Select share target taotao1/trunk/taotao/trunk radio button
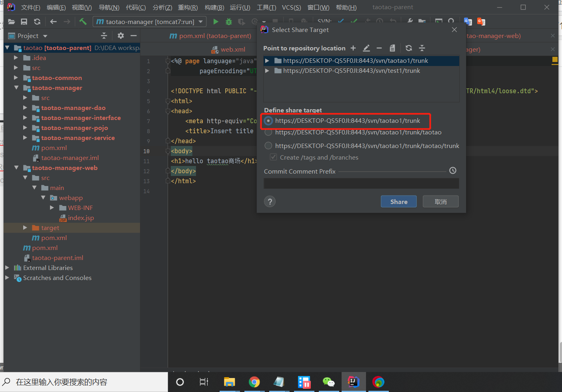The width and height of the screenshot is (562, 392). pos(268,146)
